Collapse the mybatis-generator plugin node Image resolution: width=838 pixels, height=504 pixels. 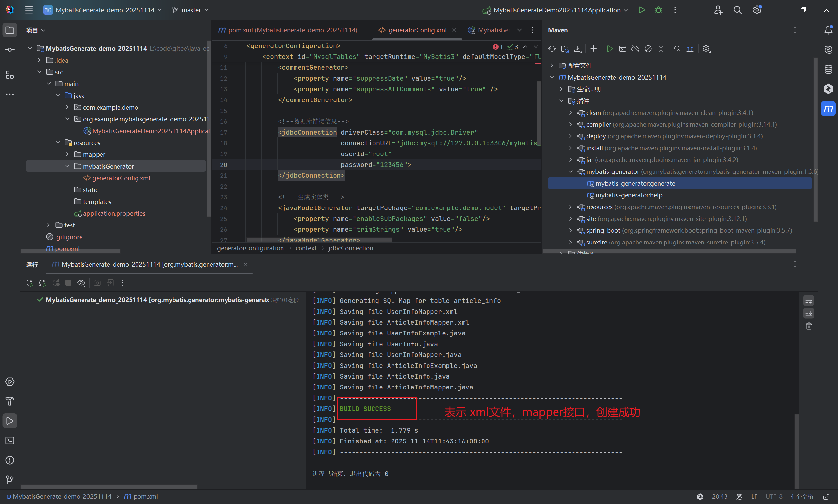(570, 171)
